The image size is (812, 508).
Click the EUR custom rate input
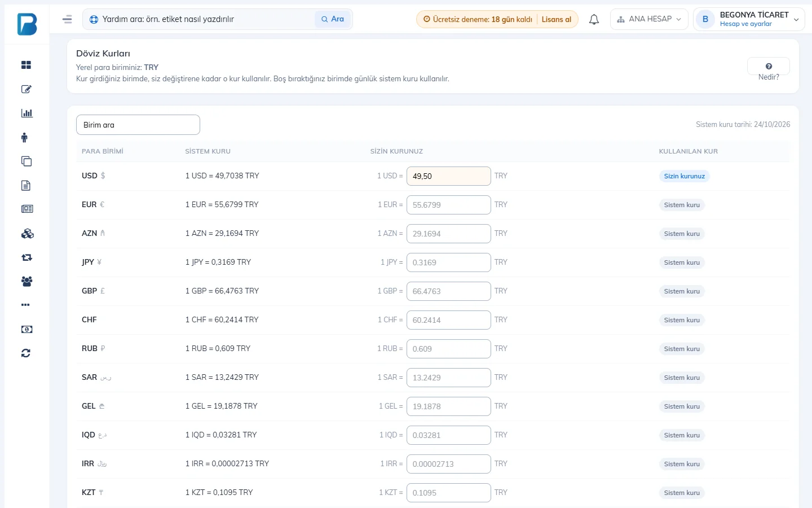point(449,205)
